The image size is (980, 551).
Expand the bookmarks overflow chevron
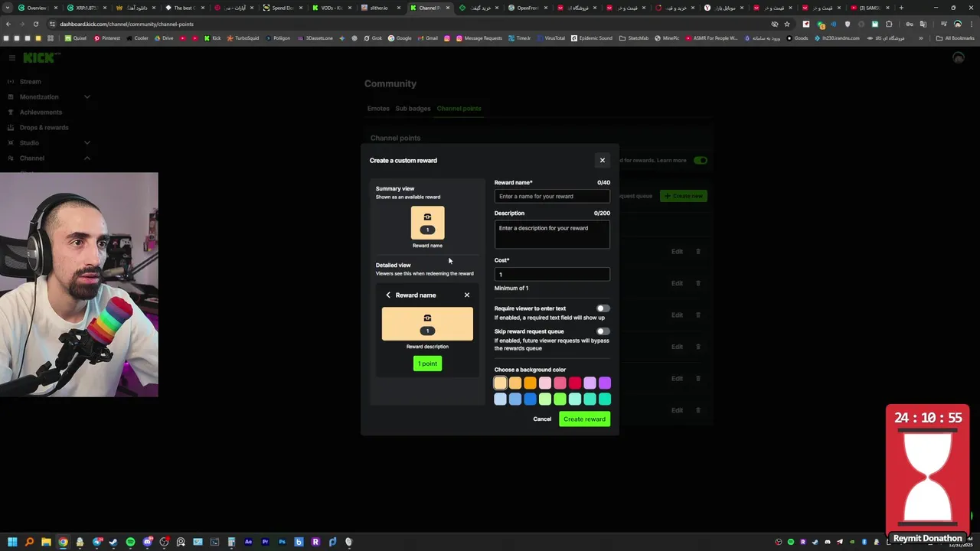click(920, 37)
